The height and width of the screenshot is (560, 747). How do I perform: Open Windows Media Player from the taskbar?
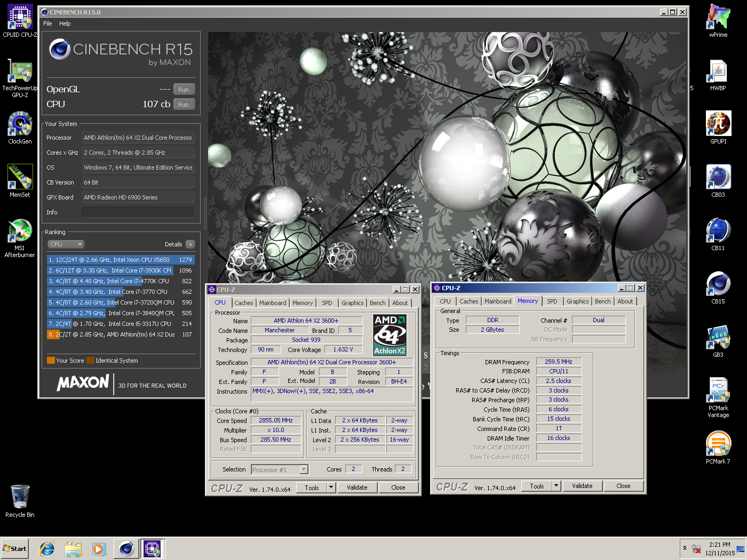click(x=99, y=549)
